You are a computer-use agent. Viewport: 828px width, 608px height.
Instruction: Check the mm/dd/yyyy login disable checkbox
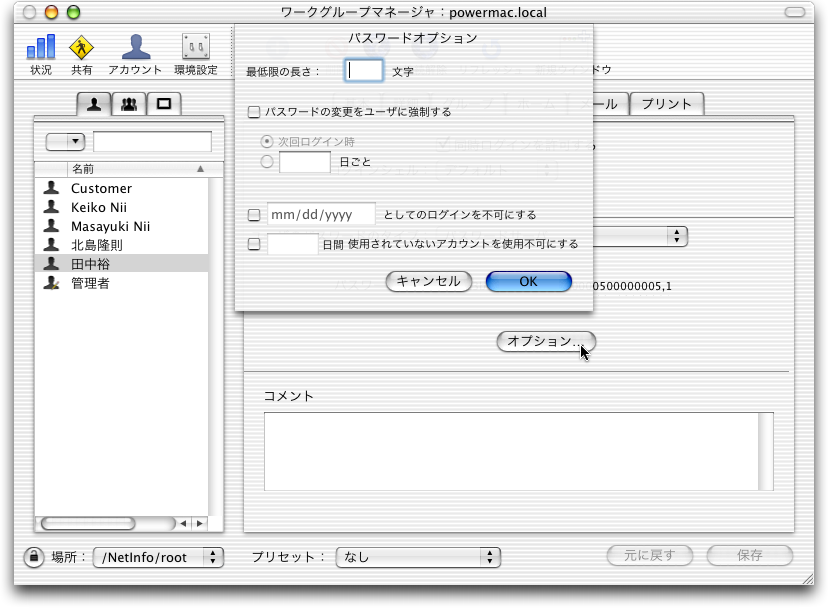click(x=254, y=214)
